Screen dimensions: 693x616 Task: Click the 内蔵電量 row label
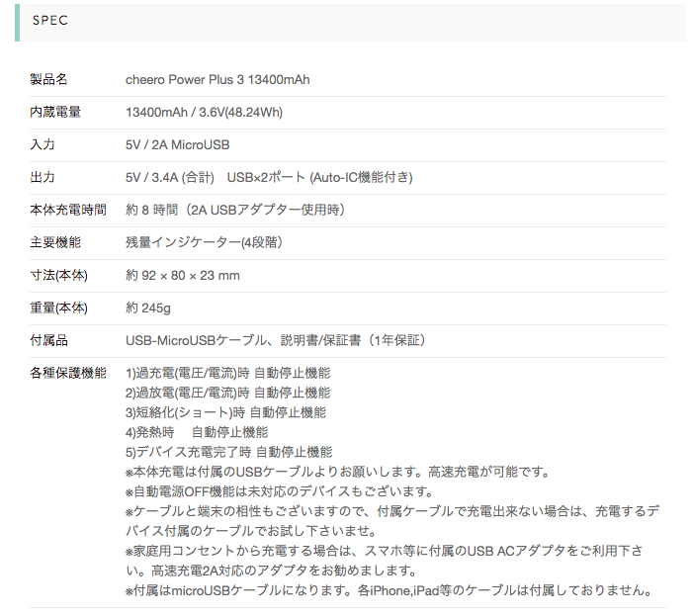[x=55, y=113]
